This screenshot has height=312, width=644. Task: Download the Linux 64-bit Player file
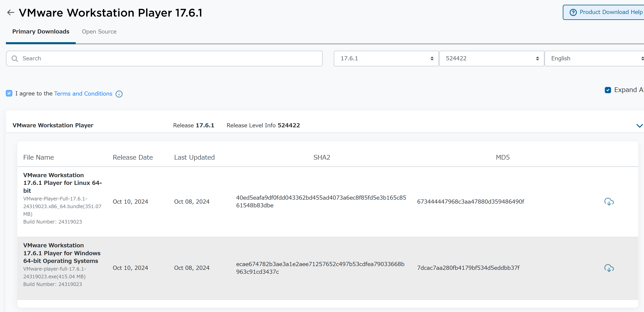tap(609, 201)
